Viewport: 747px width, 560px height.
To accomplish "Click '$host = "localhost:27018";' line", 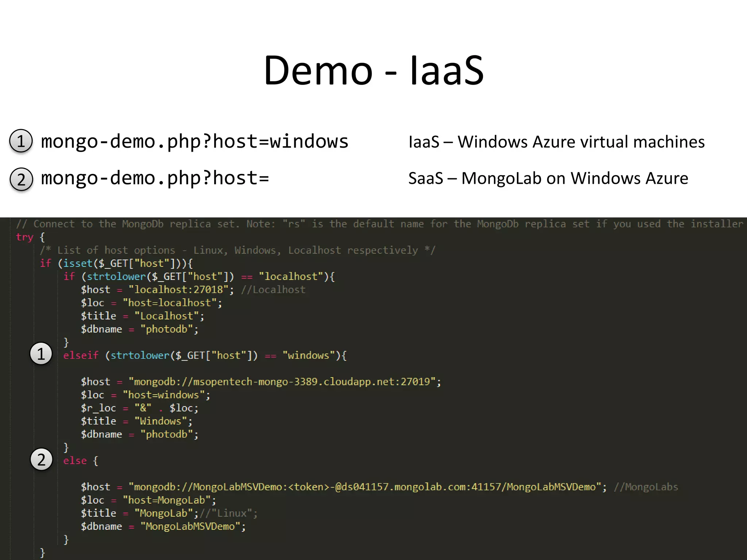I will 157,290.
